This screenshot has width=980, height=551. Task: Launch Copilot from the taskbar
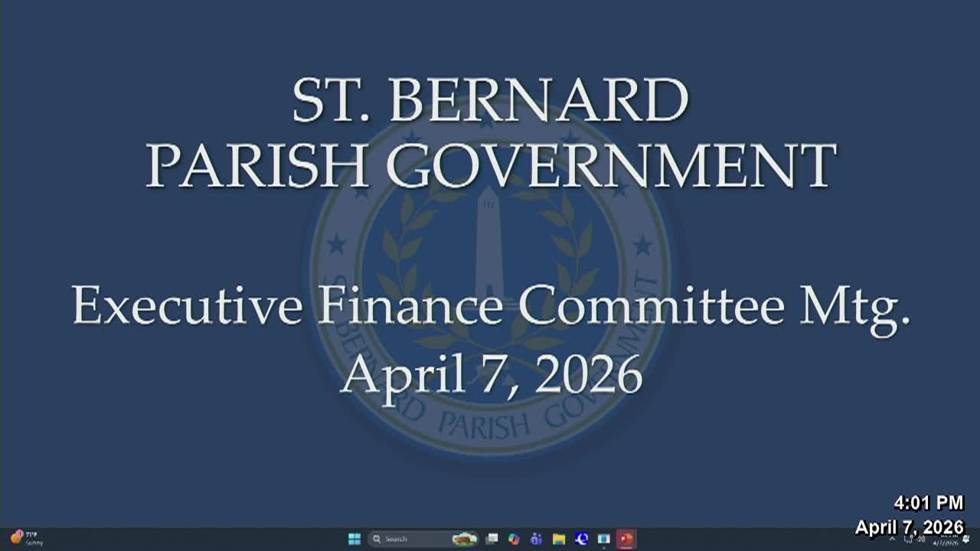514,539
